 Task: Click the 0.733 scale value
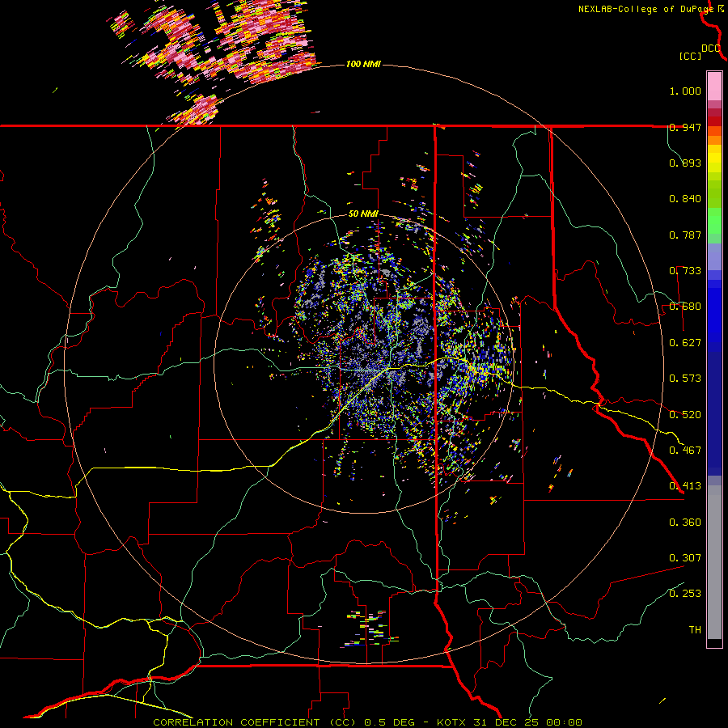click(685, 271)
